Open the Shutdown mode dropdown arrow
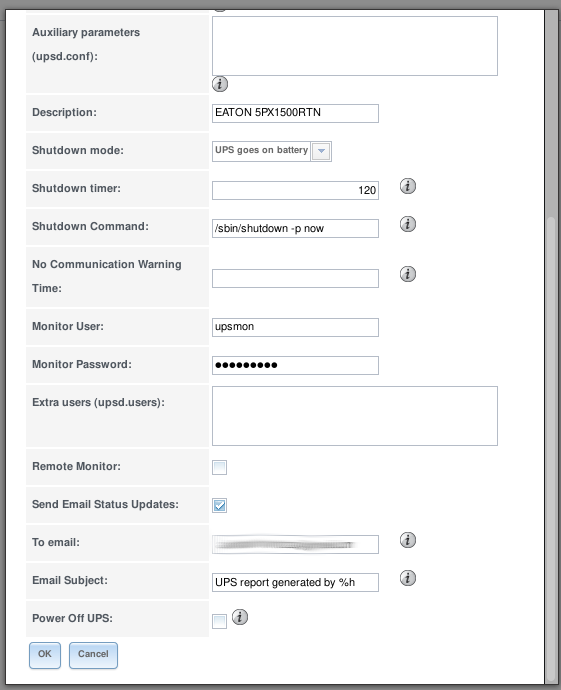 pos(321,151)
